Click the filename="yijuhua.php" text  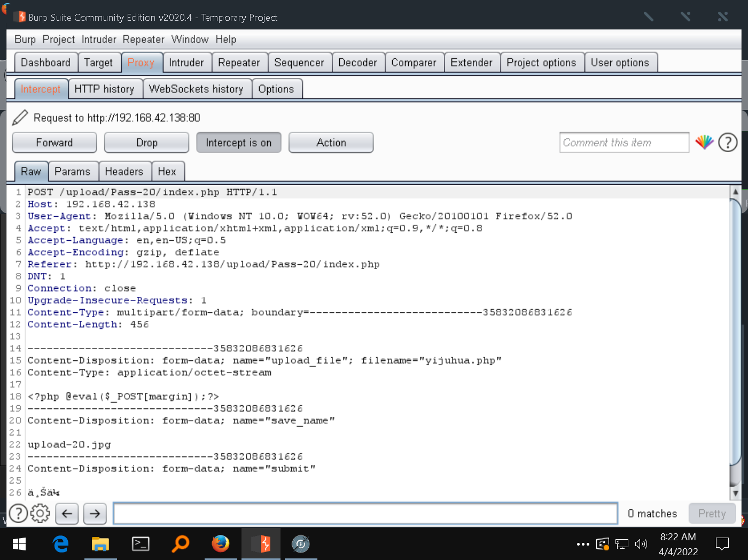coord(431,360)
